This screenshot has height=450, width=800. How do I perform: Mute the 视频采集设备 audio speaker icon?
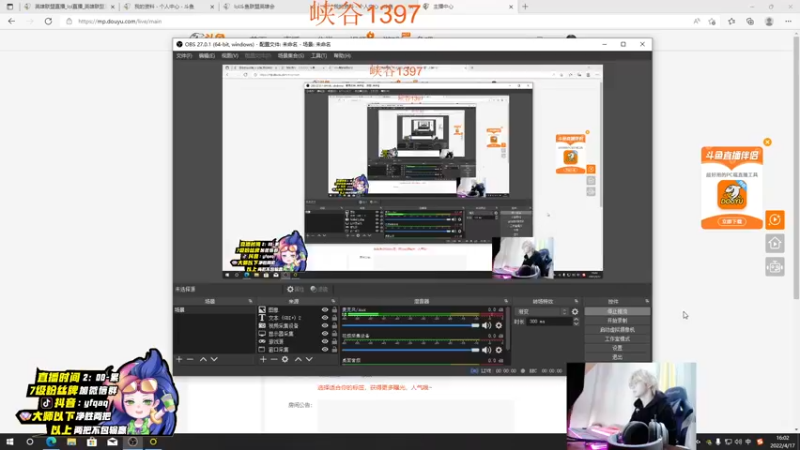click(486, 350)
